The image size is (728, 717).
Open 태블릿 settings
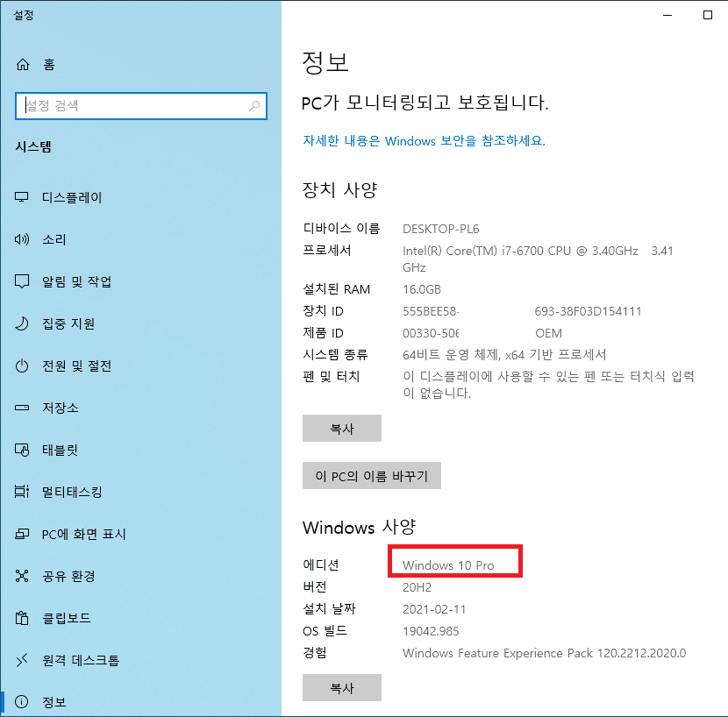pos(60,450)
